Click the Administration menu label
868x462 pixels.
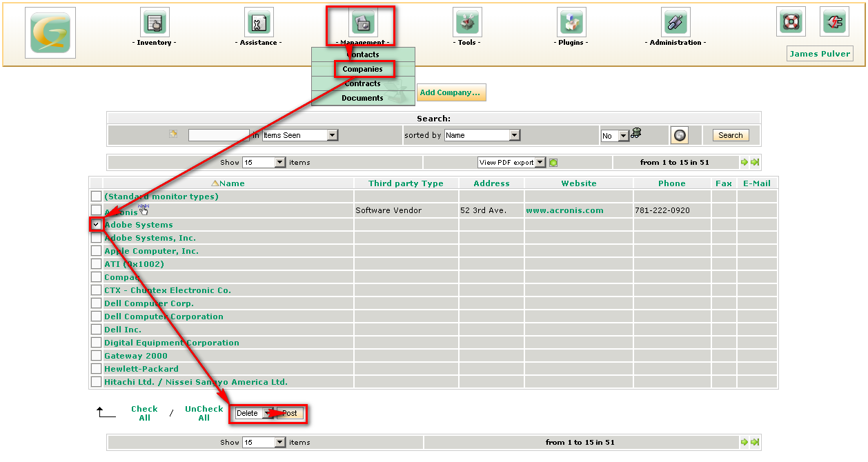pyautogui.click(x=675, y=43)
